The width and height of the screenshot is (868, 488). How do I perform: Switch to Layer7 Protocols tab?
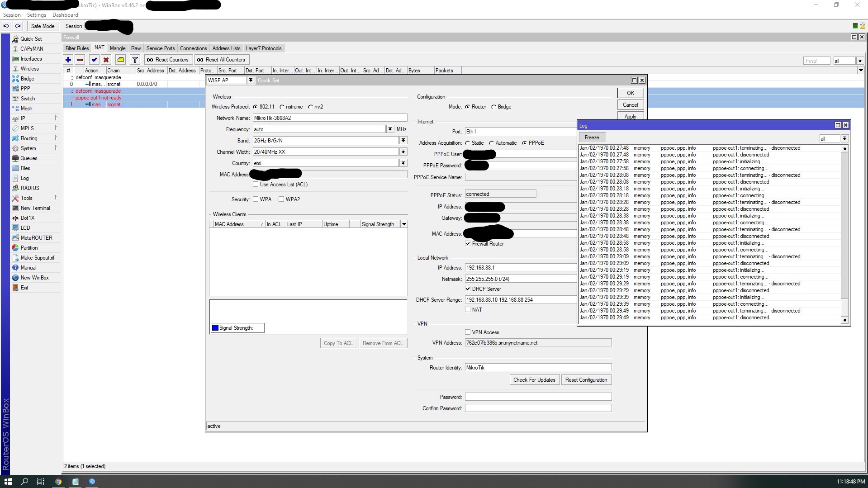(264, 48)
